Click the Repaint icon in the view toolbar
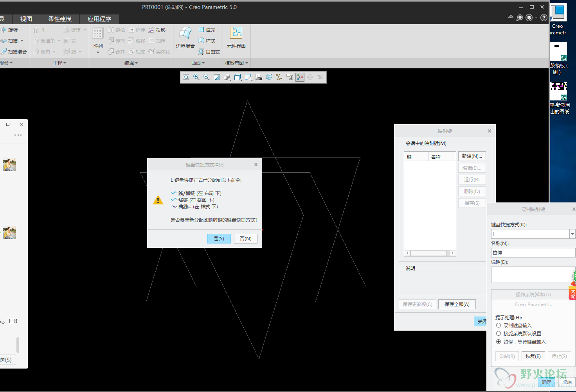 217,77
